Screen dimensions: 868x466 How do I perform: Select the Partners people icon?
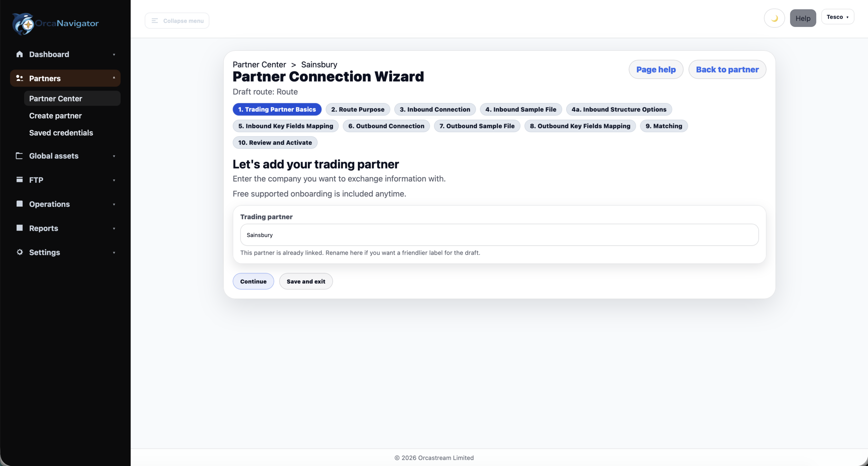19,78
